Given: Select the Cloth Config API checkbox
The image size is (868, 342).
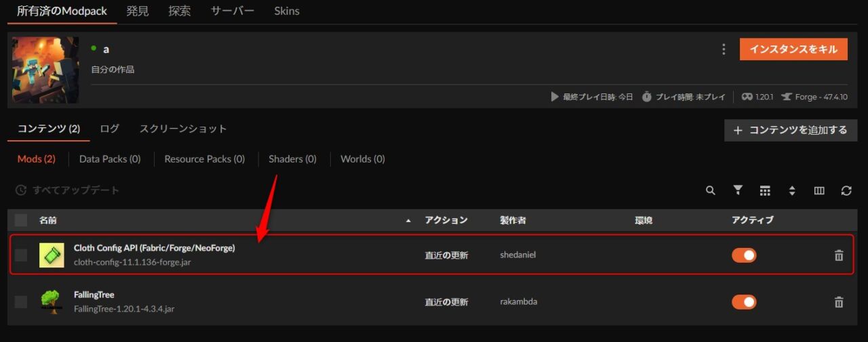Looking at the screenshot, I should click(21, 255).
